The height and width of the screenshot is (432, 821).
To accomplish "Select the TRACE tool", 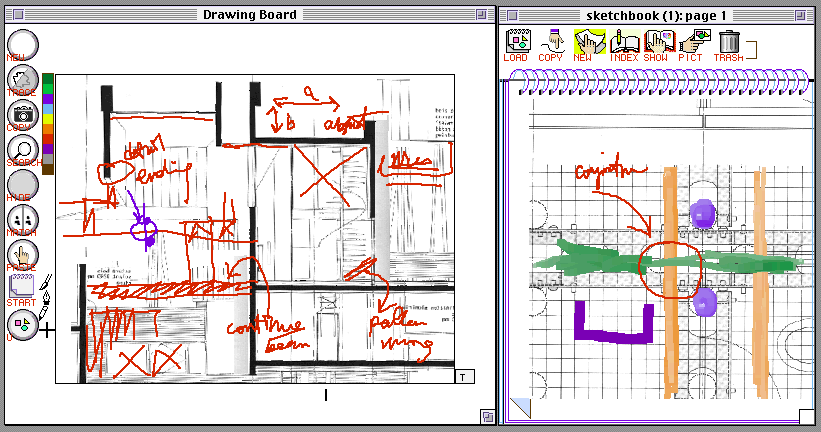I will coord(23,80).
